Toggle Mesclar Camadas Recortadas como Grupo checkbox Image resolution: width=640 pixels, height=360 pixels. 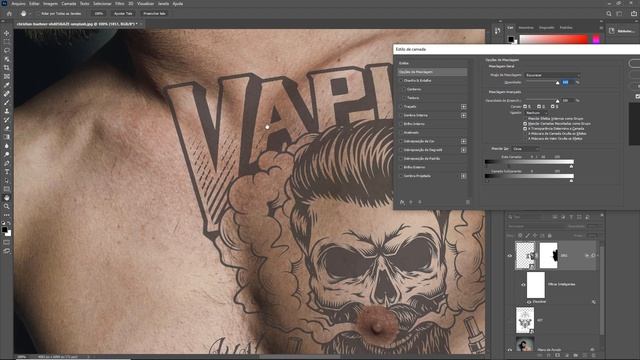tap(525, 123)
